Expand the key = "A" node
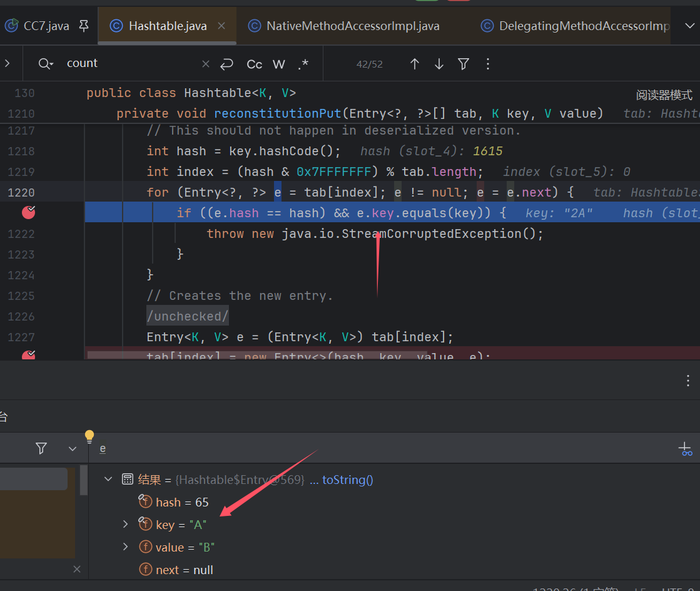 tap(126, 524)
